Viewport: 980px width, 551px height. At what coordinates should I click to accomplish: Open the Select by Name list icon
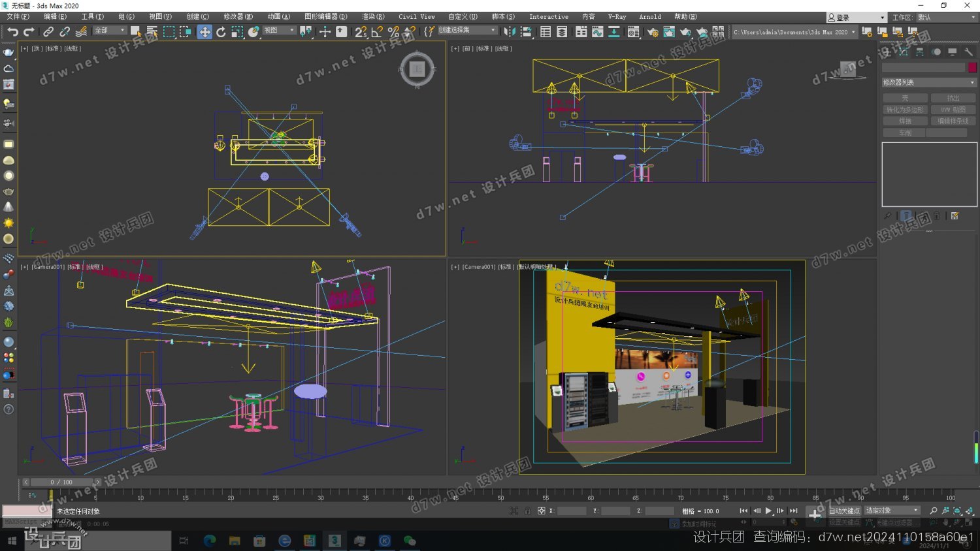point(152,31)
